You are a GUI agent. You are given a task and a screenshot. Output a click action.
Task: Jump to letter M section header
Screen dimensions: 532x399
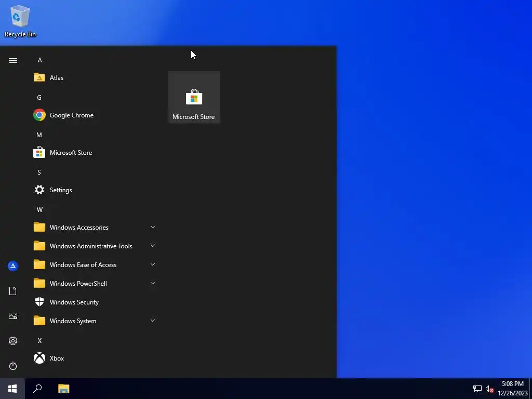point(39,135)
